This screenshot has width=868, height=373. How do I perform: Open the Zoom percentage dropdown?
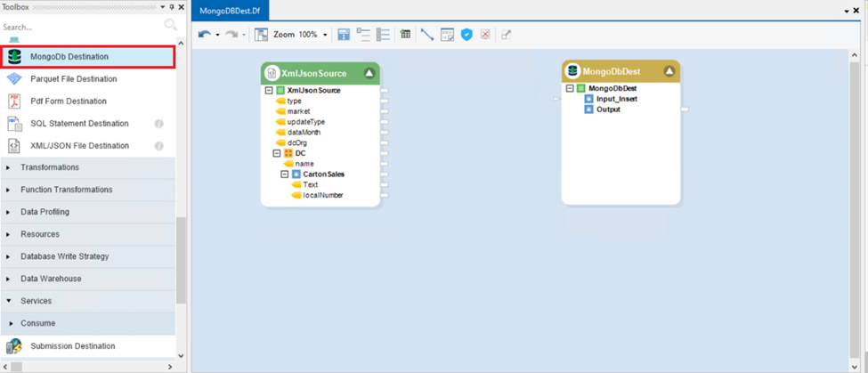pyautogui.click(x=325, y=36)
